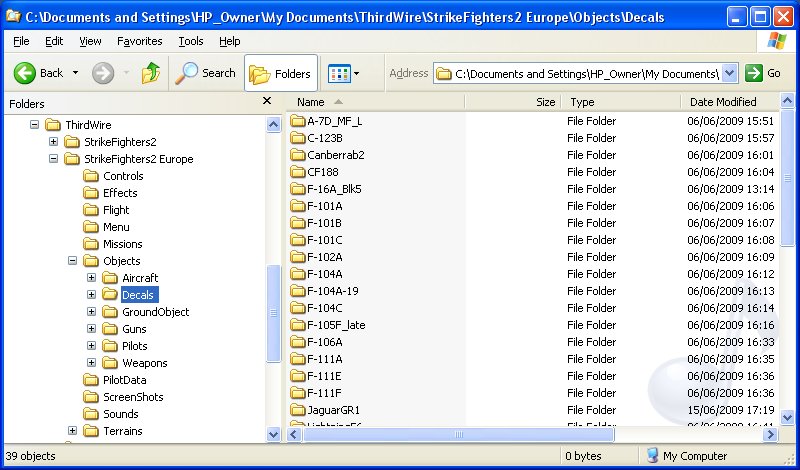
Task: Click the file list horizontal scrollbar thumb
Action: click(459, 435)
